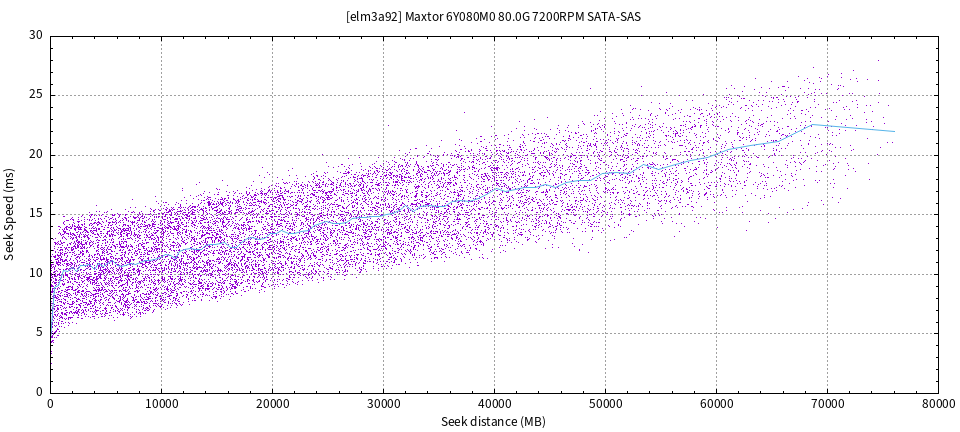Click the 20000 tick label on x-axis
The image size is (960, 432).
click(272, 403)
